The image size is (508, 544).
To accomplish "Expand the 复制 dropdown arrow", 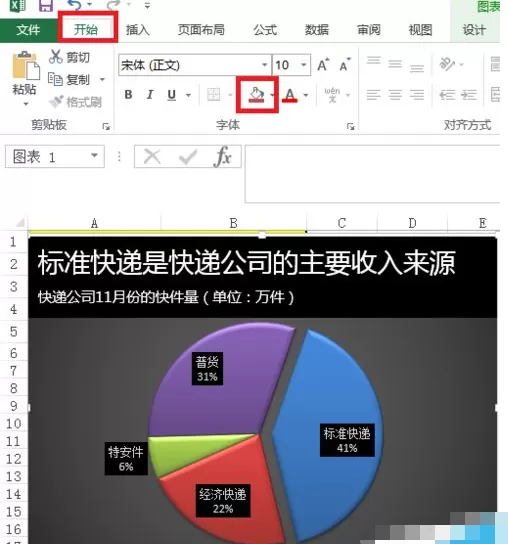I will pos(102,79).
